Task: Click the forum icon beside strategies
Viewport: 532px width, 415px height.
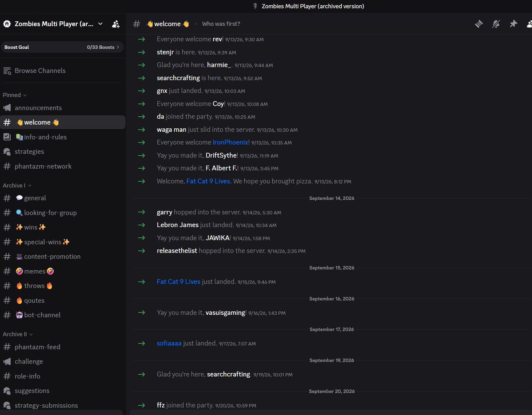Action: 7,152
